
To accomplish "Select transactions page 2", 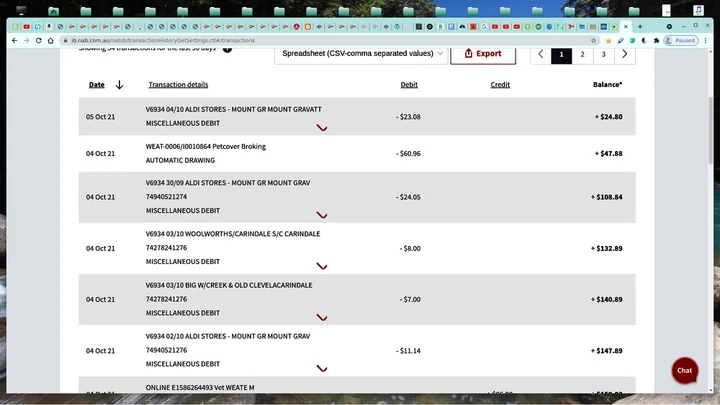I will coord(583,54).
